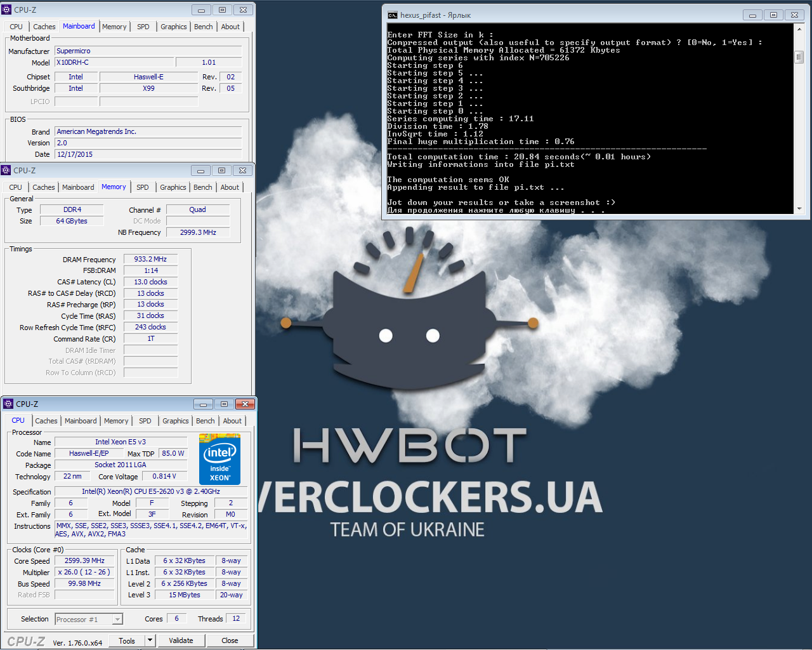
Task: Open Bench tab in the Mainboard window
Action: [x=204, y=27]
